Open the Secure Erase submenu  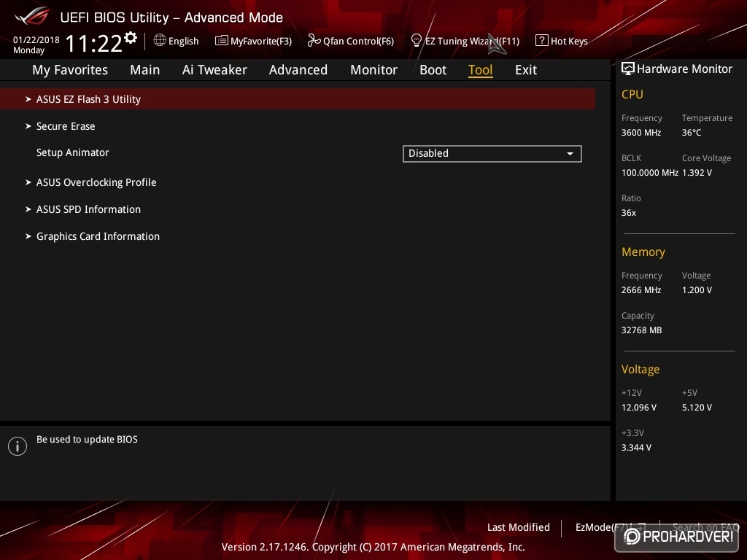point(66,126)
